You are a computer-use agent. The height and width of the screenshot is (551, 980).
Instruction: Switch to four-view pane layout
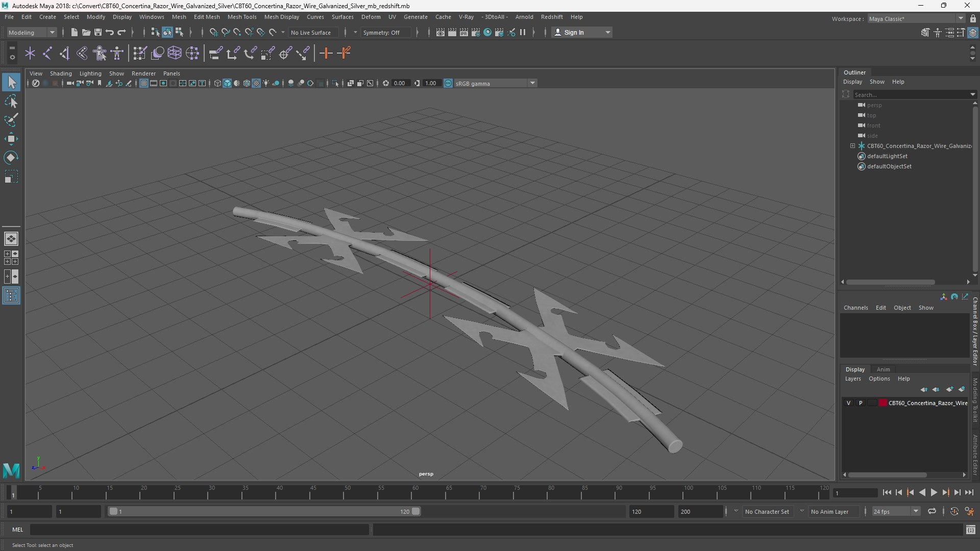click(x=11, y=258)
